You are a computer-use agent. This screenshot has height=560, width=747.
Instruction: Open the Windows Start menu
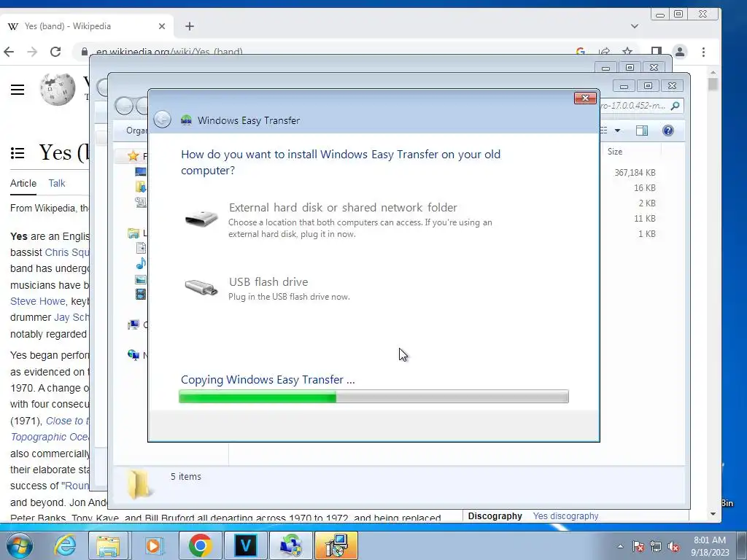pyautogui.click(x=19, y=545)
